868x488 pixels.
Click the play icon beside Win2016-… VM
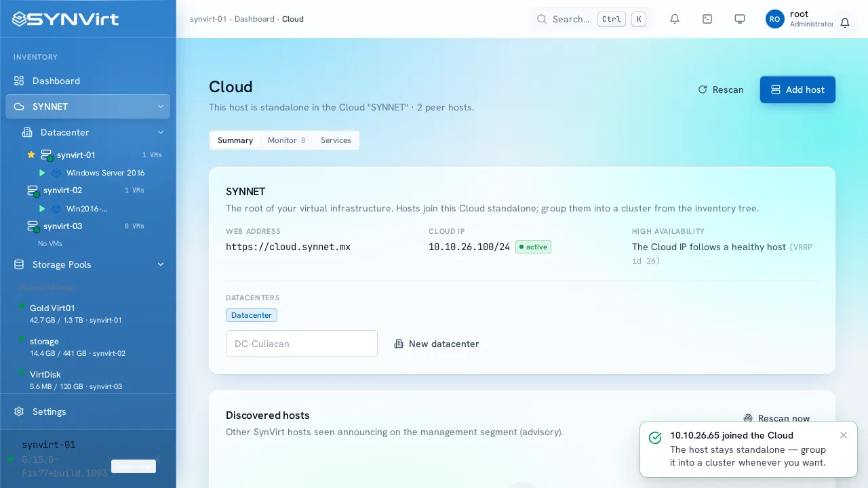(x=42, y=209)
